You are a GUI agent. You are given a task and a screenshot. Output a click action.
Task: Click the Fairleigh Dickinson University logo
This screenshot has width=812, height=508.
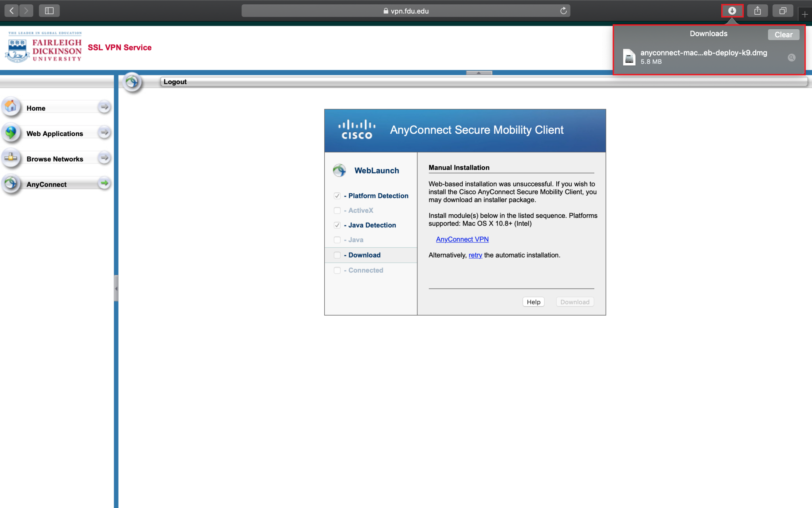pos(44,47)
